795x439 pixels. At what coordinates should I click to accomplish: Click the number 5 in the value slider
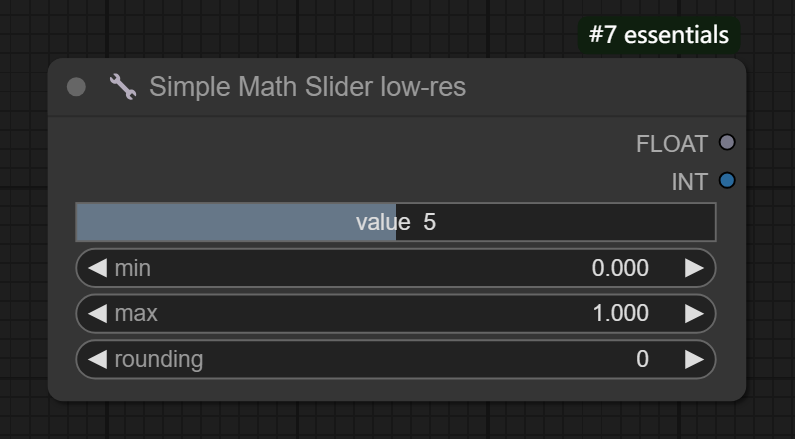(430, 222)
